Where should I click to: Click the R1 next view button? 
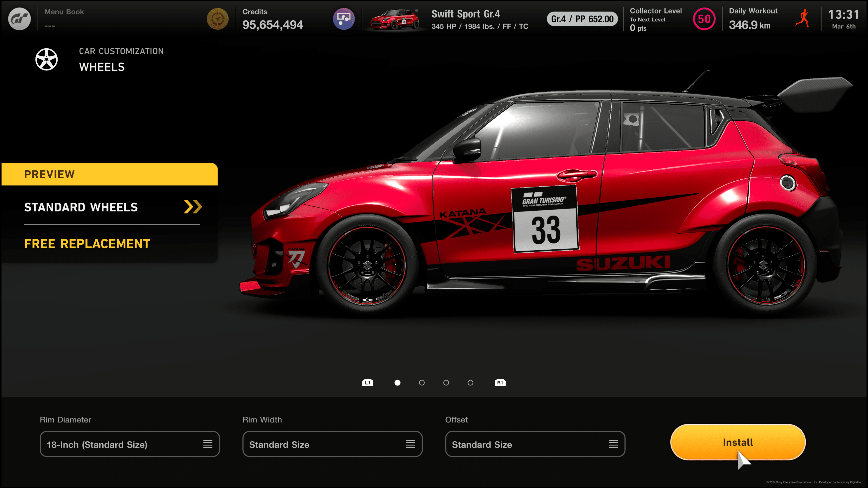point(500,382)
